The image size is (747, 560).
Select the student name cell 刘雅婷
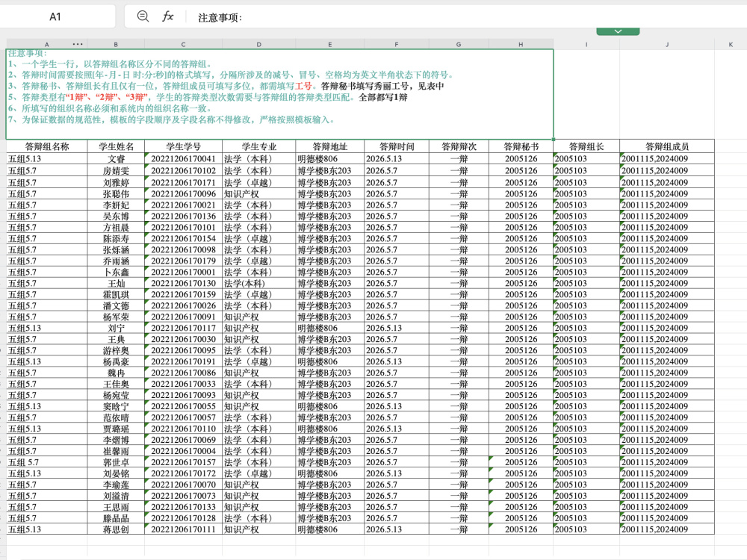tap(117, 182)
